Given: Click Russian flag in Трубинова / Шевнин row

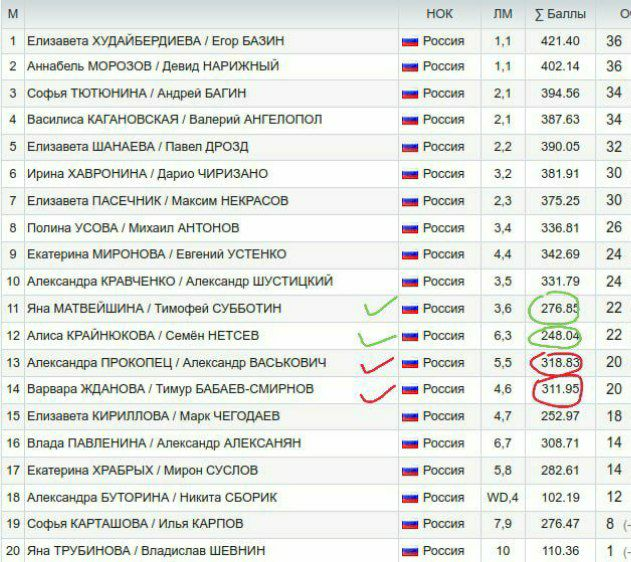Looking at the screenshot, I should click(x=409, y=550).
